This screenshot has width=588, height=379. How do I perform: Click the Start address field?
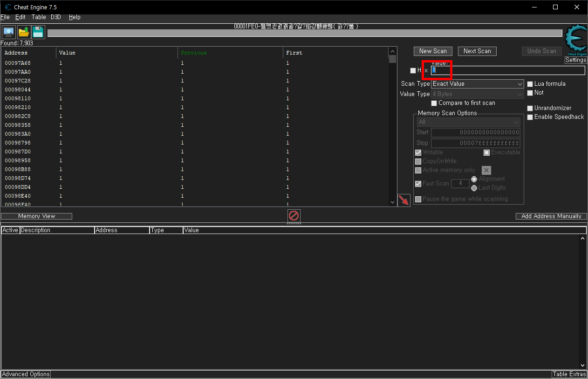tap(475, 132)
